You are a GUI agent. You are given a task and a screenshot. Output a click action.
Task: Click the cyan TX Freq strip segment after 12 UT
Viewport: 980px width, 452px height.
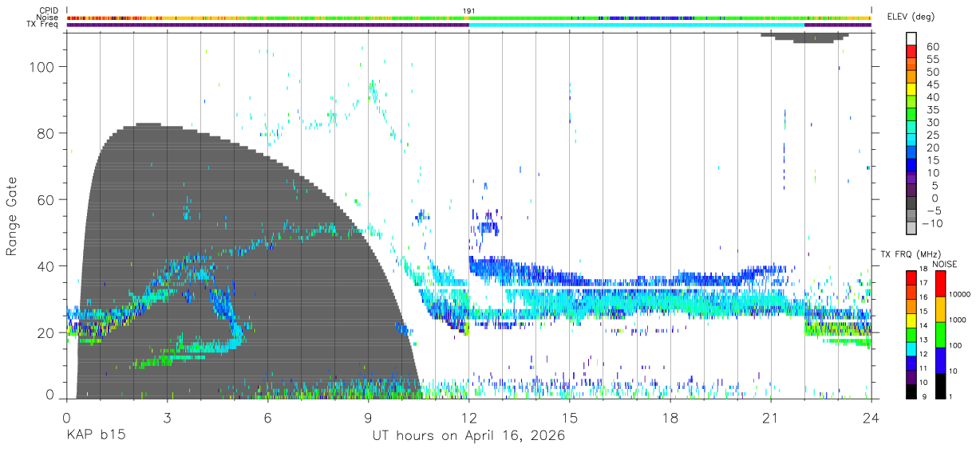[x=636, y=25]
